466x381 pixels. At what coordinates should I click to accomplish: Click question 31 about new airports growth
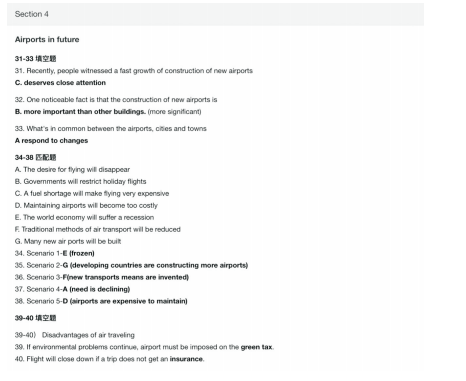tap(134, 71)
